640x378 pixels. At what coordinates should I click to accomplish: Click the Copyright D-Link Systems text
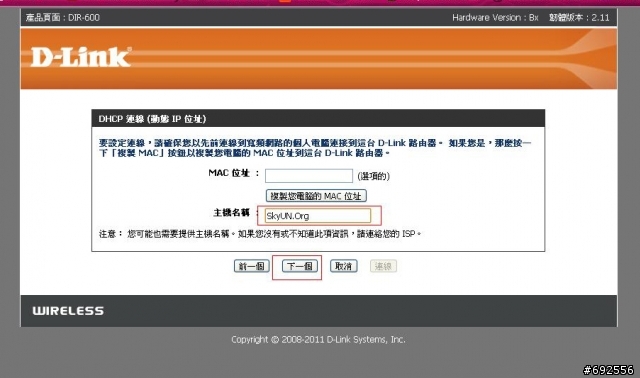(x=318, y=339)
